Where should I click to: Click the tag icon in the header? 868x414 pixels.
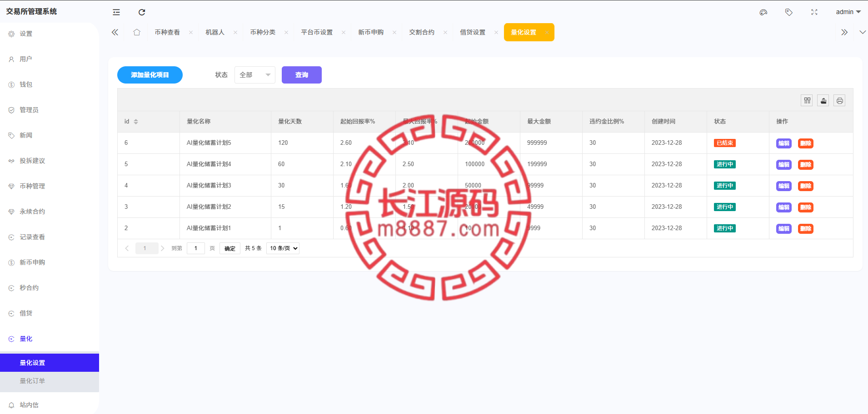click(789, 12)
